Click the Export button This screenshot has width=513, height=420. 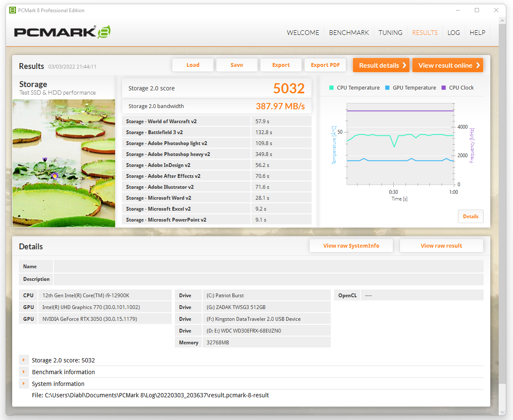click(x=281, y=65)
